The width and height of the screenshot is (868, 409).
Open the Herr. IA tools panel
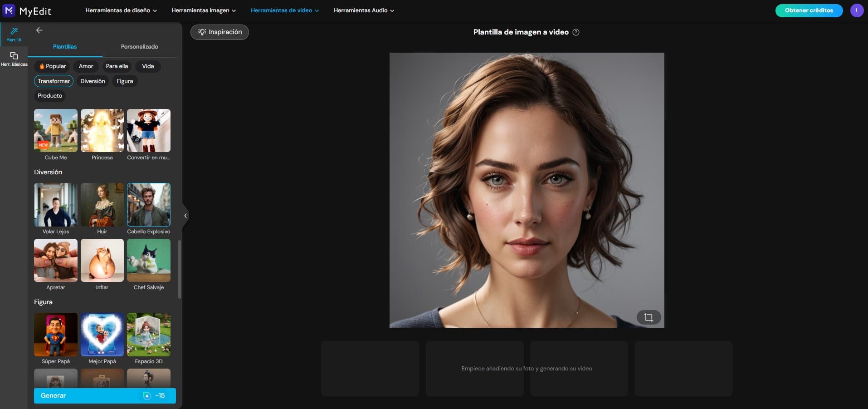14,34
